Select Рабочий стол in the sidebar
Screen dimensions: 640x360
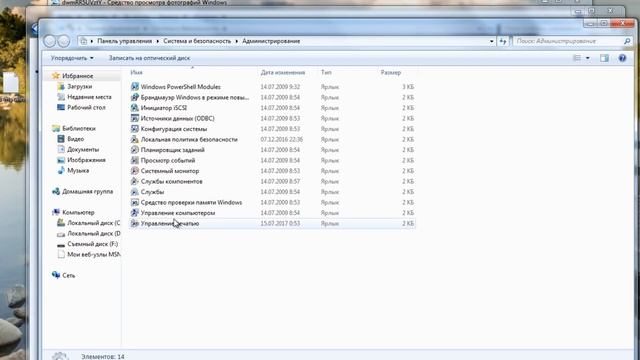[86, 107]
